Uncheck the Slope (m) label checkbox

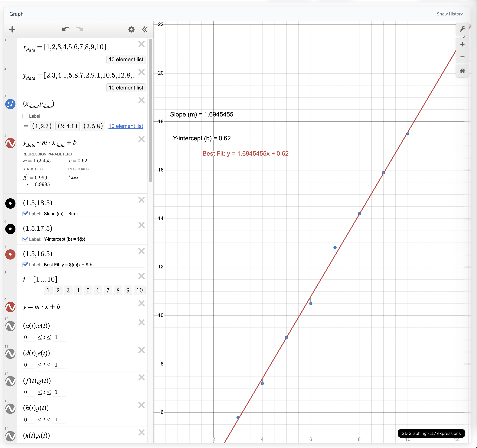[x=25, y=214]
